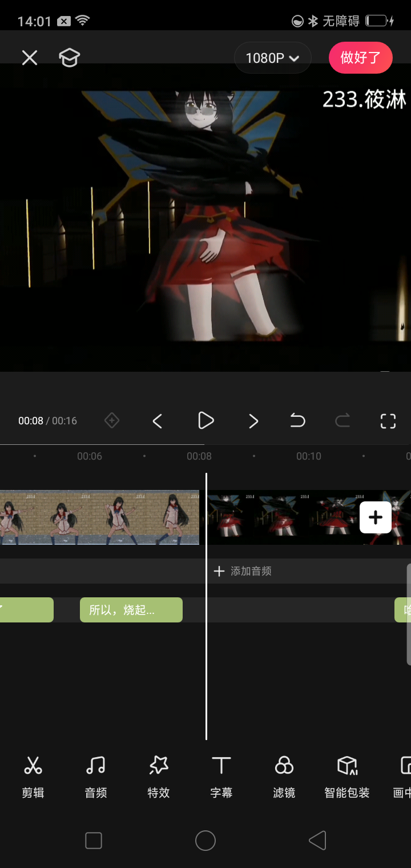Add keyframe with the diamond icon

112,421
